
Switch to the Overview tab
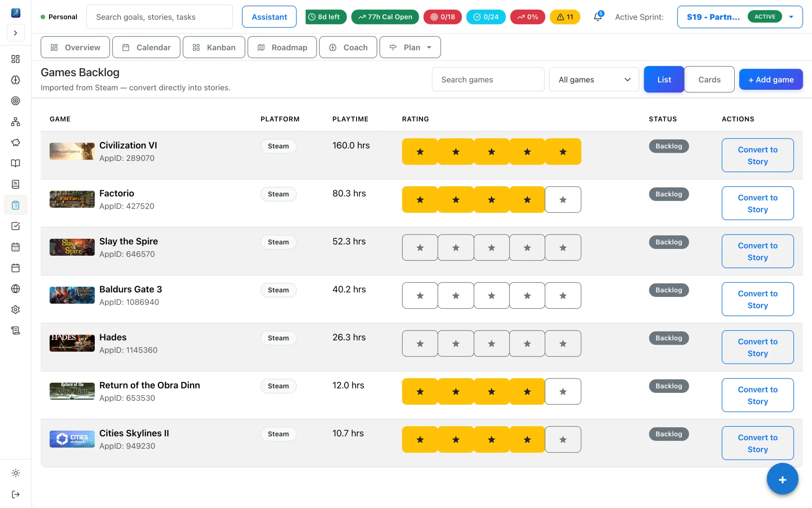tap(75, 47)
